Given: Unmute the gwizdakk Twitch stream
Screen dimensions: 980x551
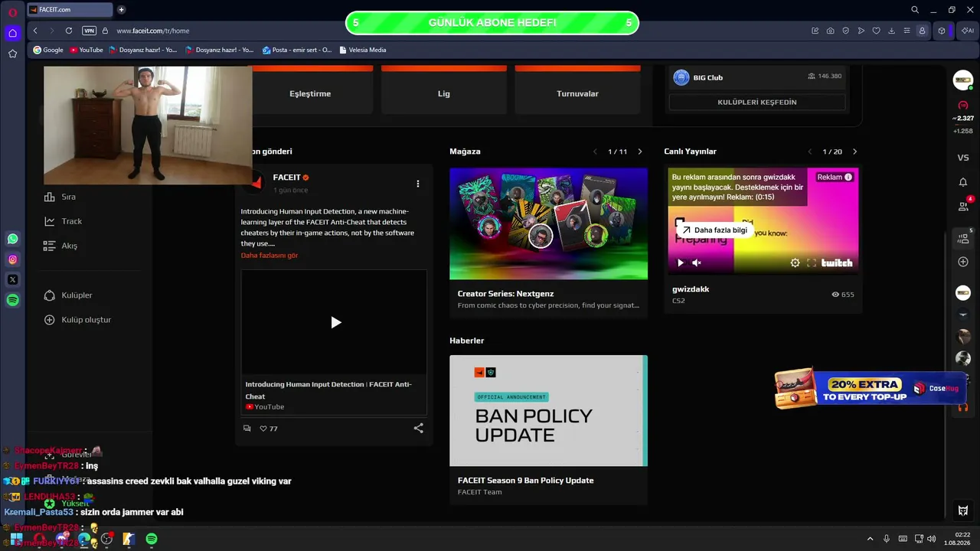Looking at the screenshot, I should (x=697, y=262).
